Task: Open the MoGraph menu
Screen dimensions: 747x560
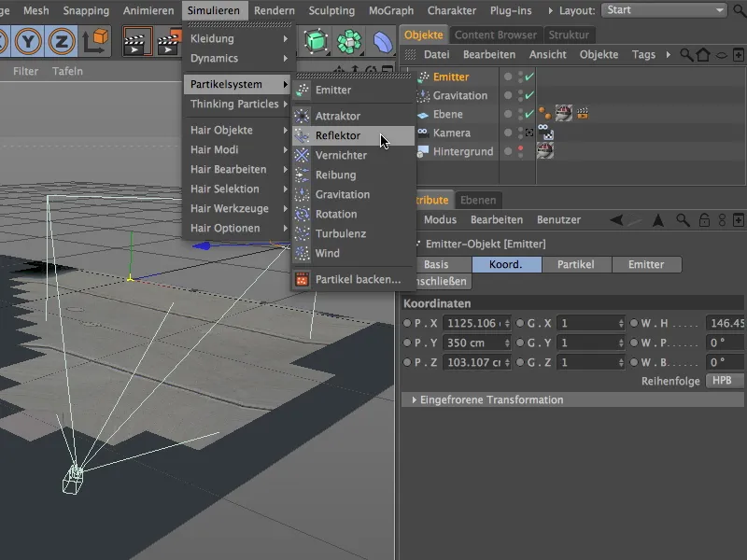Action: tap(391, 10)
